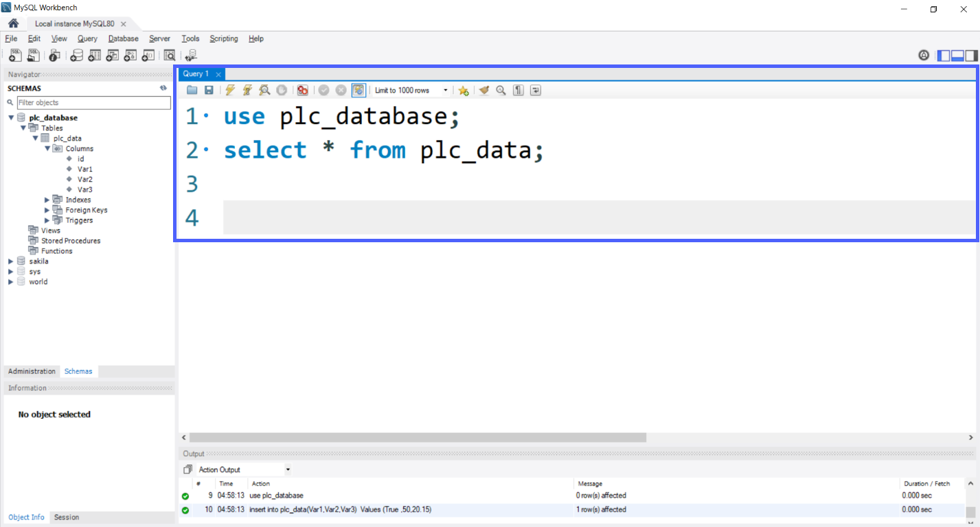Collapse the Tables node
The height and width of the screenshot is (527, 980).
click(x=23, y=128)
